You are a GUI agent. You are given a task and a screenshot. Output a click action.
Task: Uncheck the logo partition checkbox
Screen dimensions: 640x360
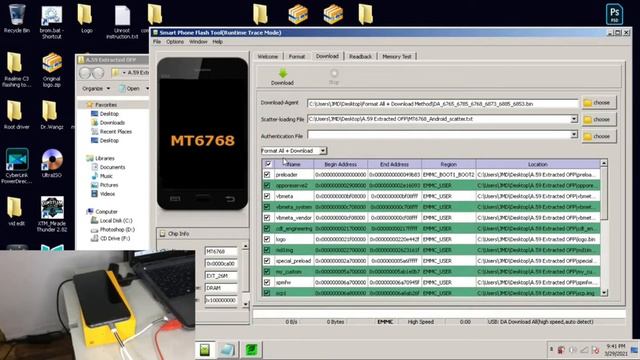(267, 239)
